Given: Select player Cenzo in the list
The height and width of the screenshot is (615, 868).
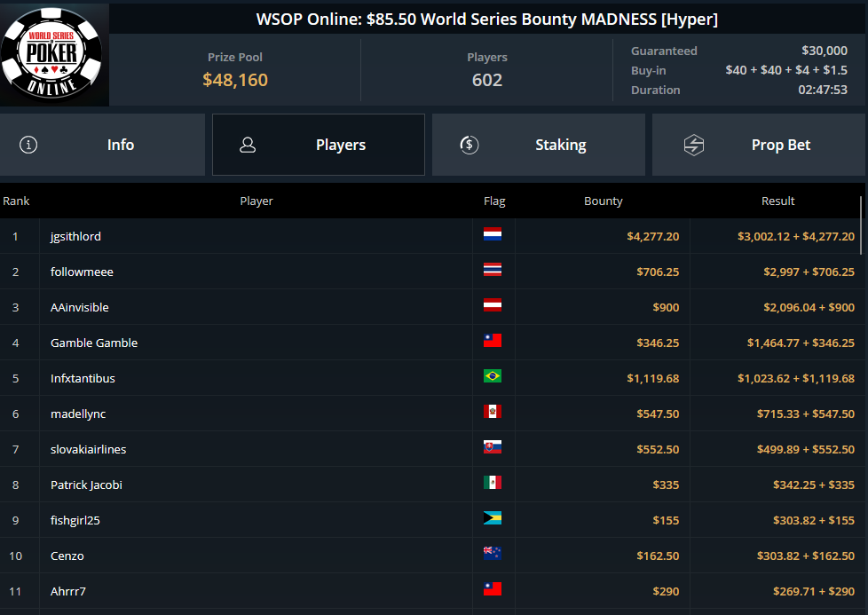Looking at the screenshot, I should pyautogui.click(x=67, y=556).
